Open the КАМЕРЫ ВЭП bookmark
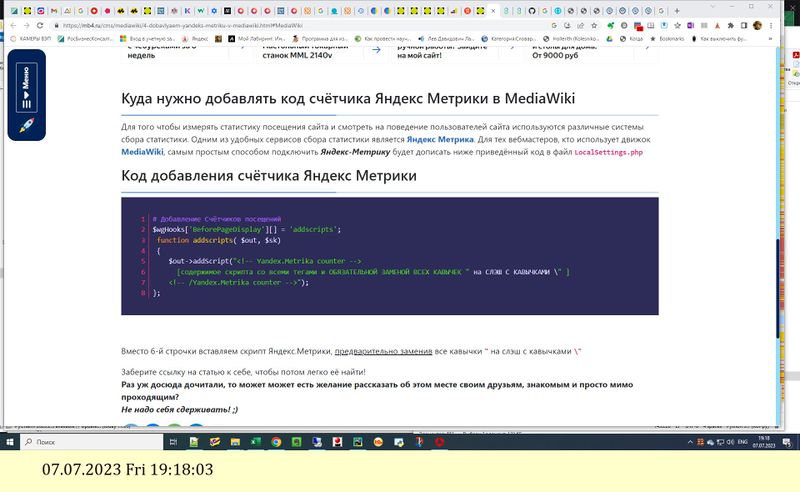 click(31, 38)
